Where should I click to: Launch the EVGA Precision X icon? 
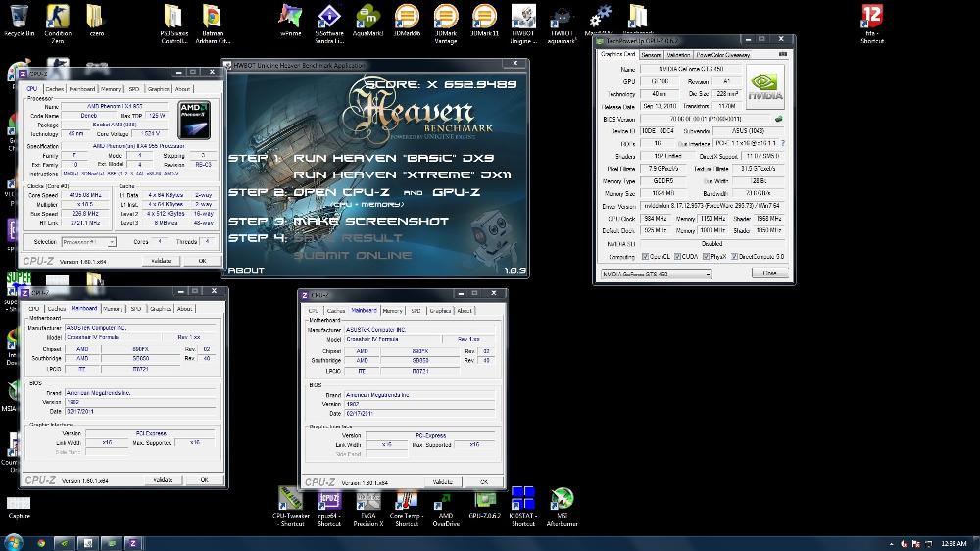368,507
